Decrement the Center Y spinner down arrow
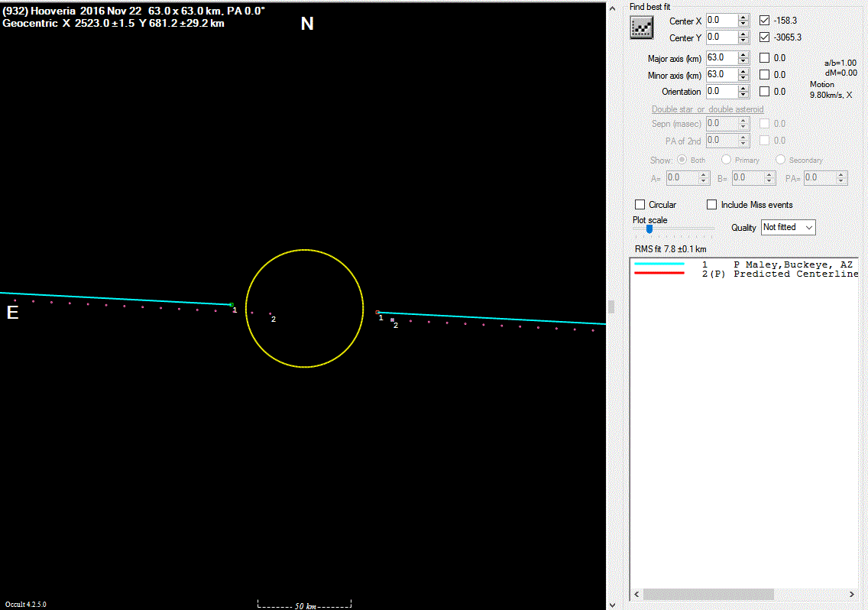This screenshot has width=868, height=610. tap(743, 41)
